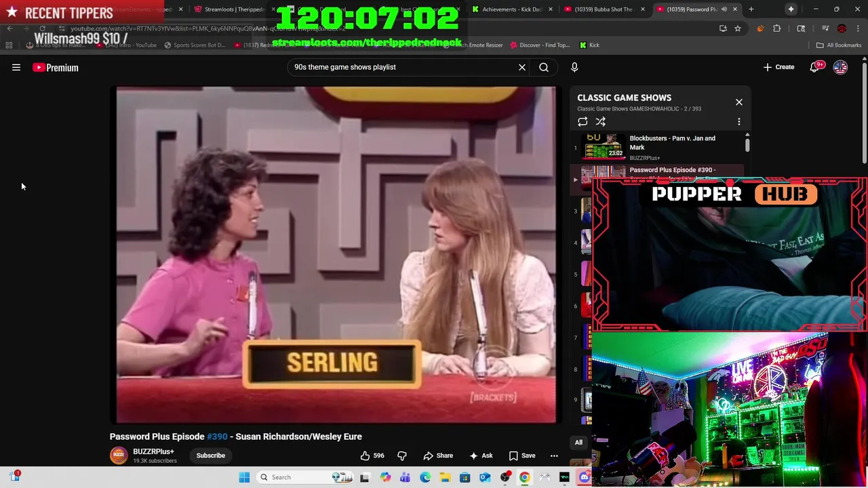Screen dimensions: 868x488
Task: Open Chrome extensions puzzle icon
Action: pyautogui.click(x=777, y=28)
